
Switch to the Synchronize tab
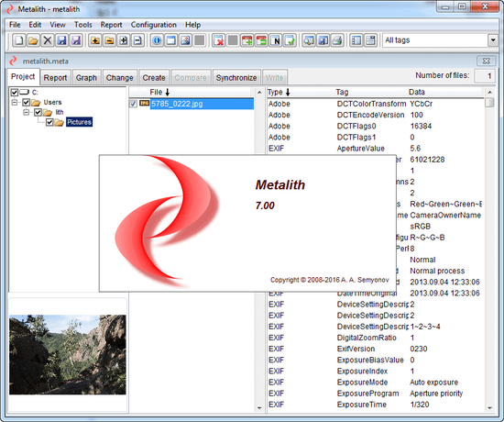tap(236, 78)
